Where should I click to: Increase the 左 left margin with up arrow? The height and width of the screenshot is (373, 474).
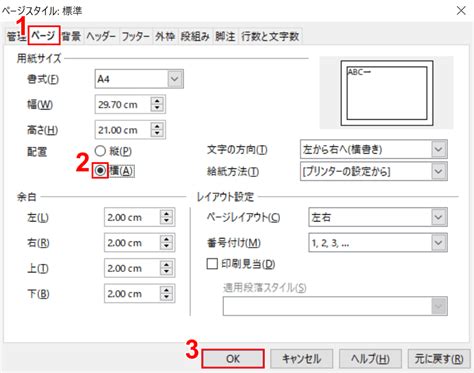tap(166, 213)
